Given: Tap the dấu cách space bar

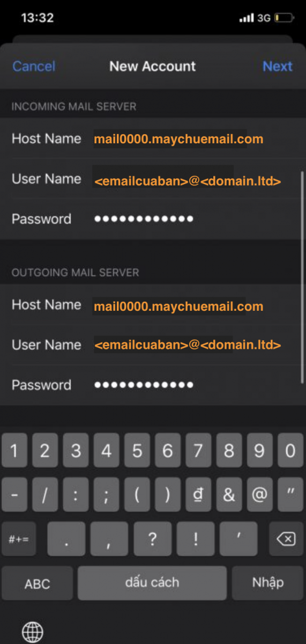Looking at the screenshot, I should click(152, 583).
